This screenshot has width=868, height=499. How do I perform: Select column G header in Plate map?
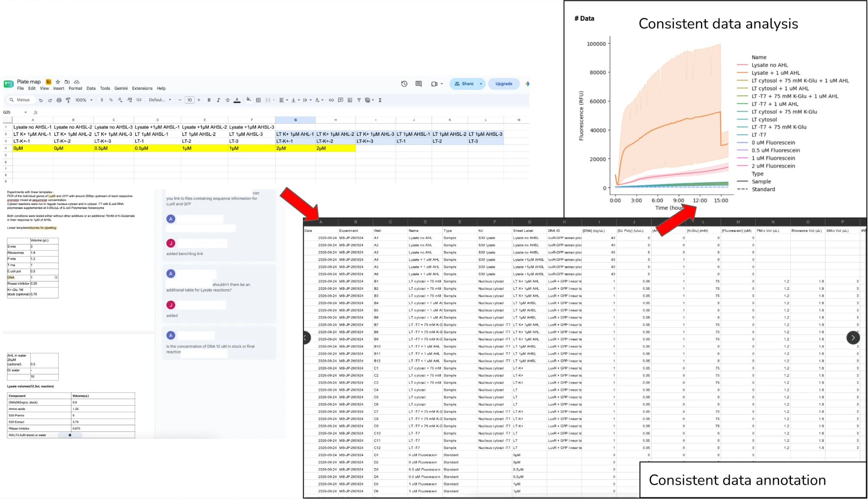point(296,120)
